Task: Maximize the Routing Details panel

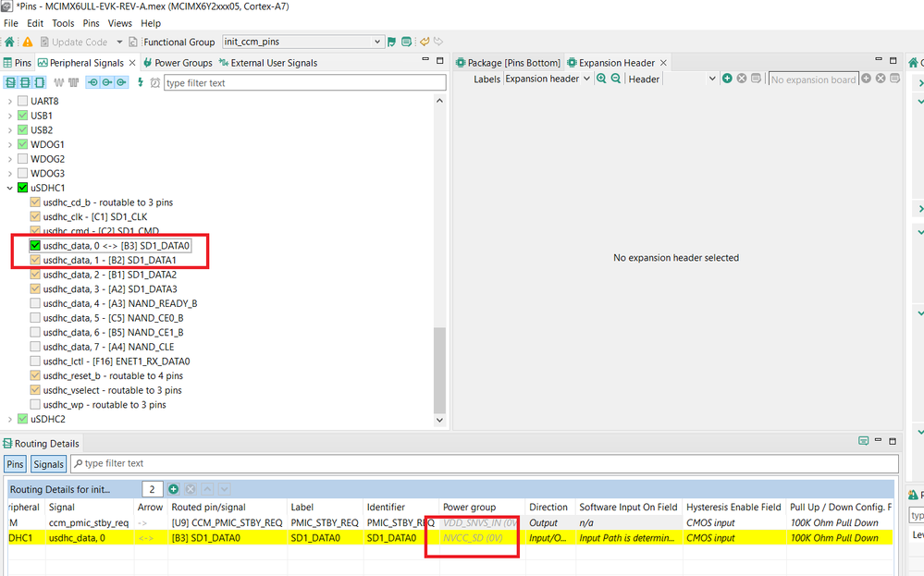Action: 893,440
